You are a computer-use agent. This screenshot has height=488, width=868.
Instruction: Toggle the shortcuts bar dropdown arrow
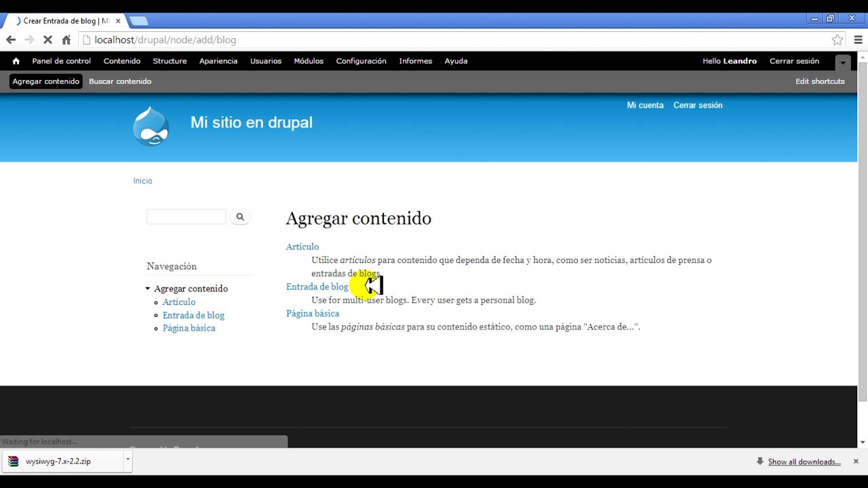tap(843, 62)
